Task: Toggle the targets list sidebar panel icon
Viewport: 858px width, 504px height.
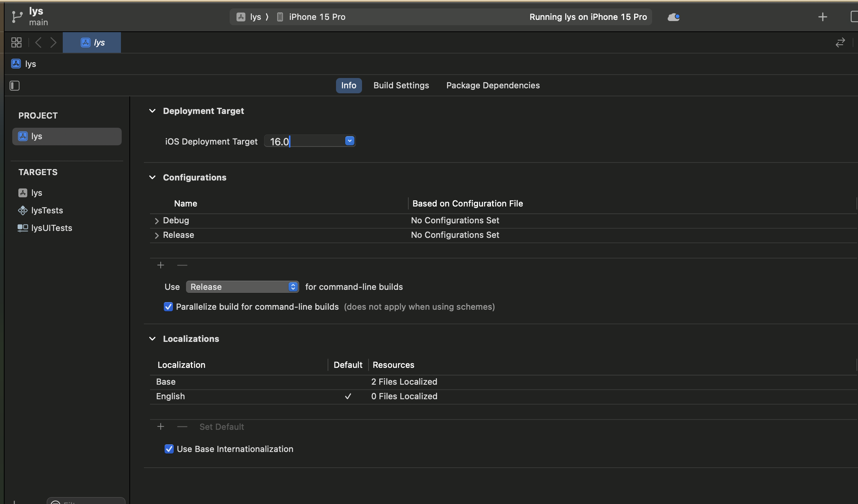Action: coord(15,86)
